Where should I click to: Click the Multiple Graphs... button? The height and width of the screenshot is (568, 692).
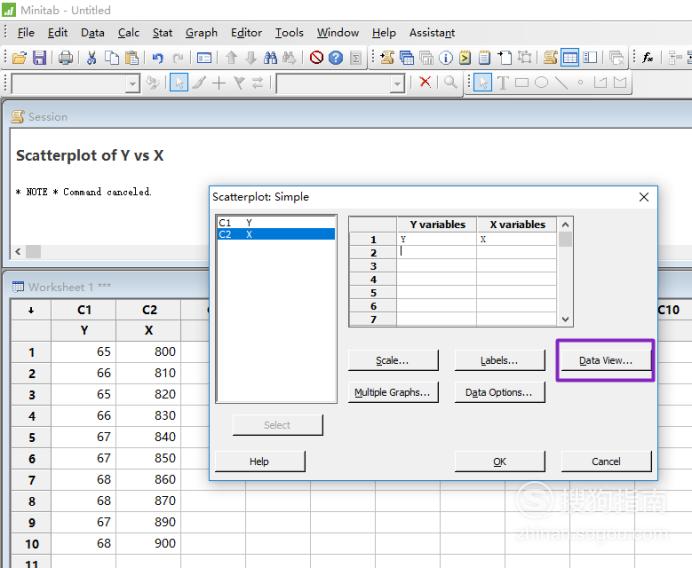[393, 392]
